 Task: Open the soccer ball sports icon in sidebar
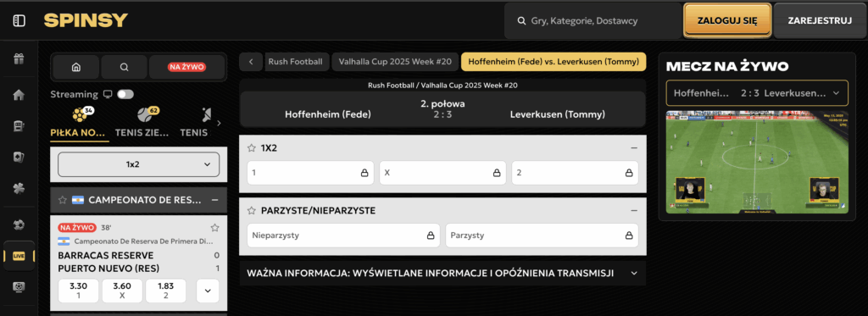[19, 225]
